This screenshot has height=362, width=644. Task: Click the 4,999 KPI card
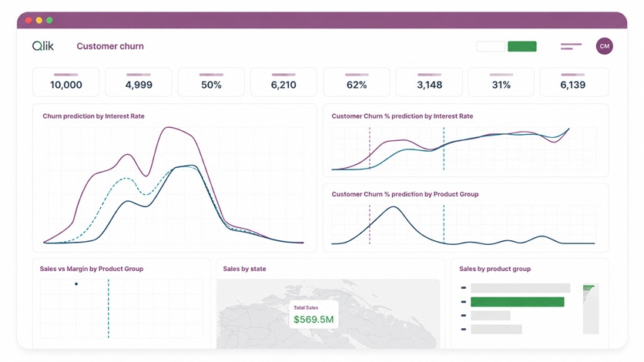coord(139,82)
